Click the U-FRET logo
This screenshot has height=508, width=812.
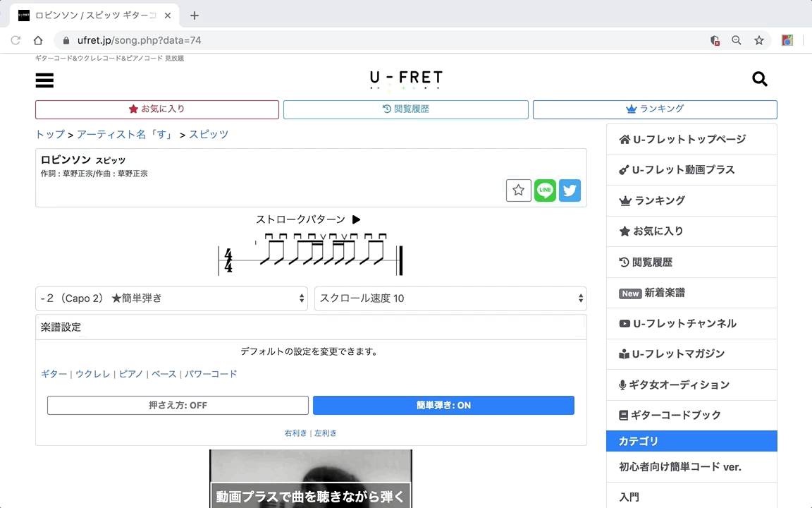[x=406, y=80]
